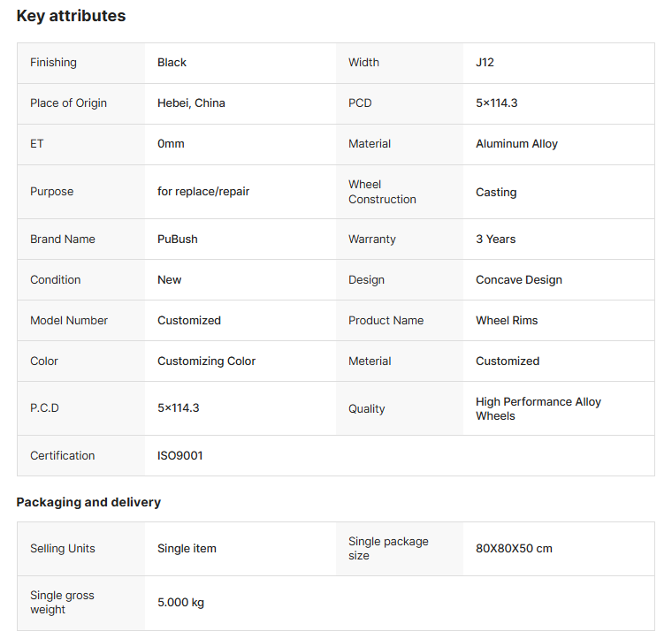Click the 5.000 kg gross weight value

180,603
